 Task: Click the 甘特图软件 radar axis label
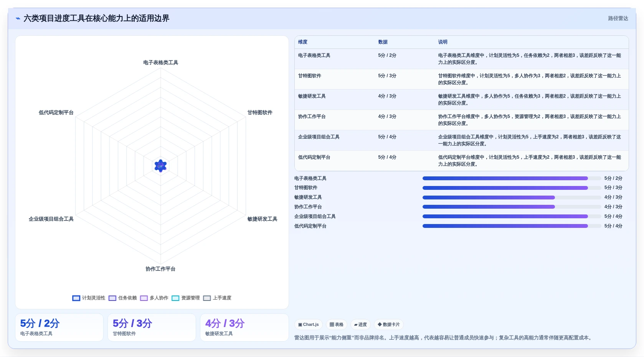[x=260, y=113]
